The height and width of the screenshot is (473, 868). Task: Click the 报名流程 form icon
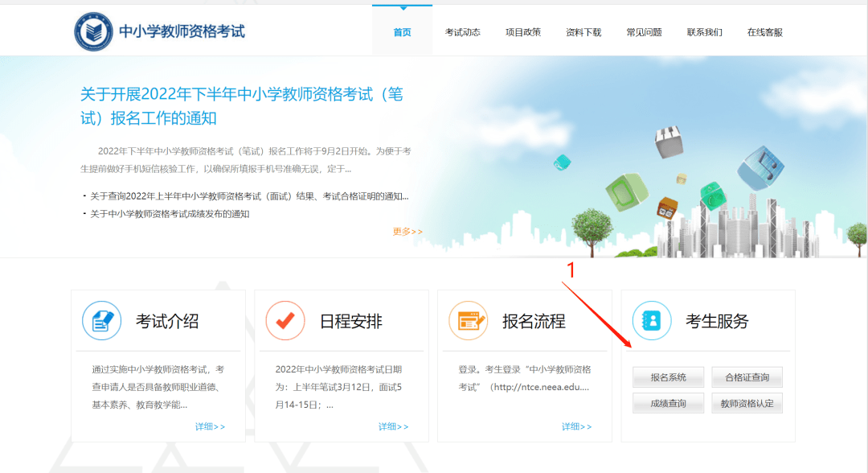click(469, 320)
